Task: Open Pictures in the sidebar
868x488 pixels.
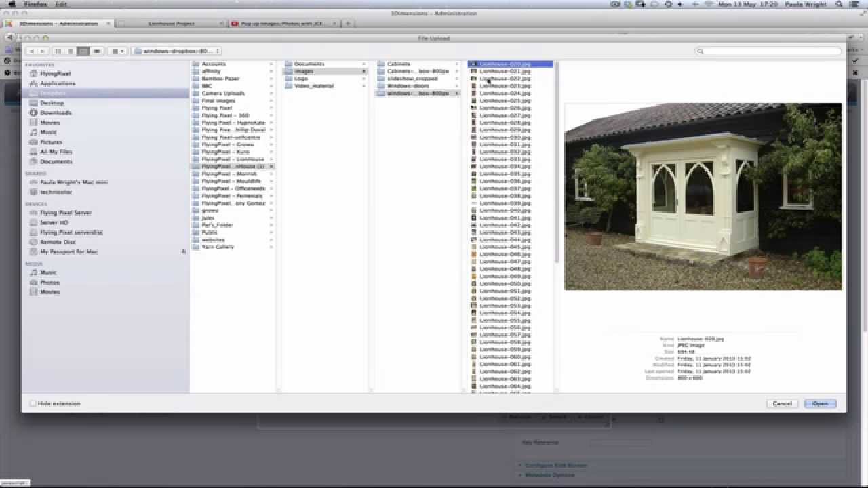Action: pyautogui.click(x=51, y=142)
